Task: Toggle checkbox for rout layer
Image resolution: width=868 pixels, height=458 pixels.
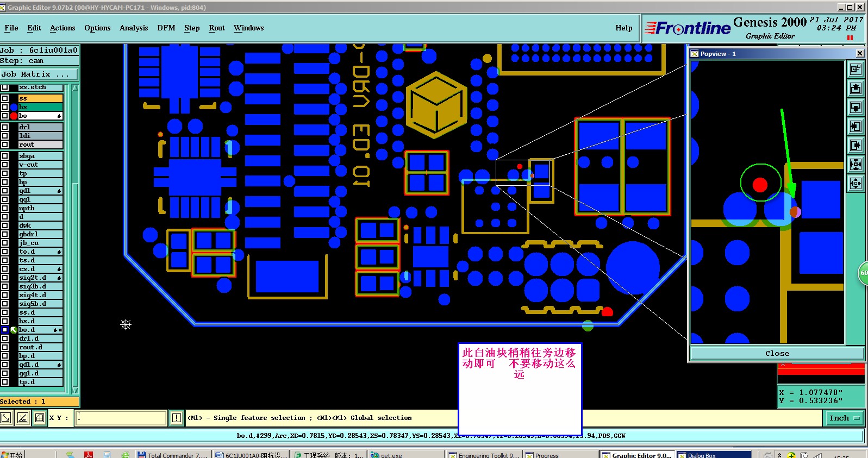Action: coord(5,145)
